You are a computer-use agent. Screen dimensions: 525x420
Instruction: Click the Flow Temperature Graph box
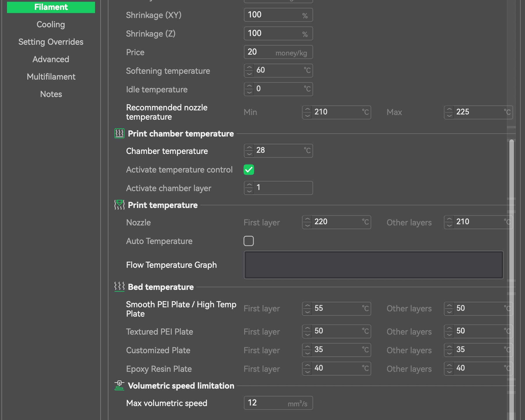point(374,265)
